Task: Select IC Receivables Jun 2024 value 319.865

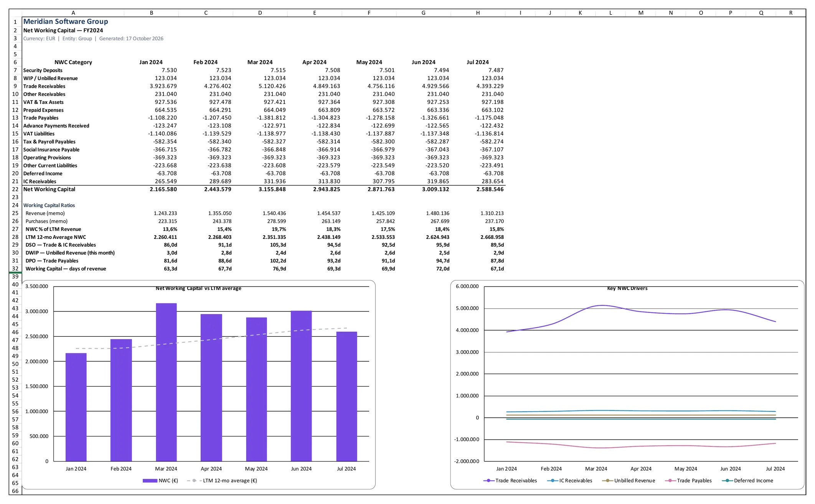Action: (438, 181)
